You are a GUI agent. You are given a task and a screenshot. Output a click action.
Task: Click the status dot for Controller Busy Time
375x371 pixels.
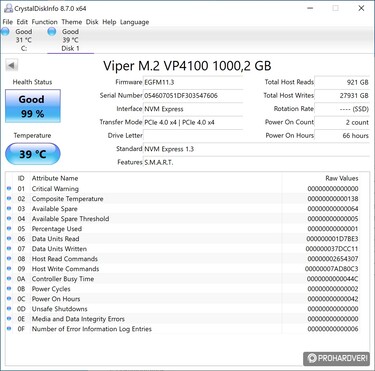click(x=9, y=278)
